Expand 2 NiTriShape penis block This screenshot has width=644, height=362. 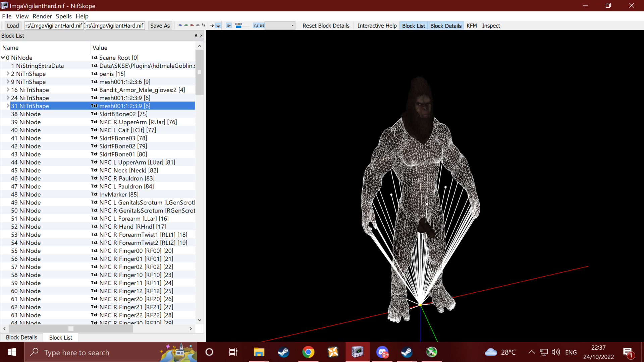point(8,73)
